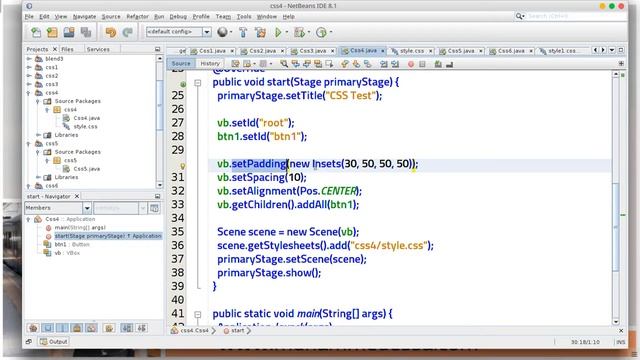Click the Build Project hammer icon
Image resolution: width=640 pixels, height=360 pixels.
[x=243, y=32]
